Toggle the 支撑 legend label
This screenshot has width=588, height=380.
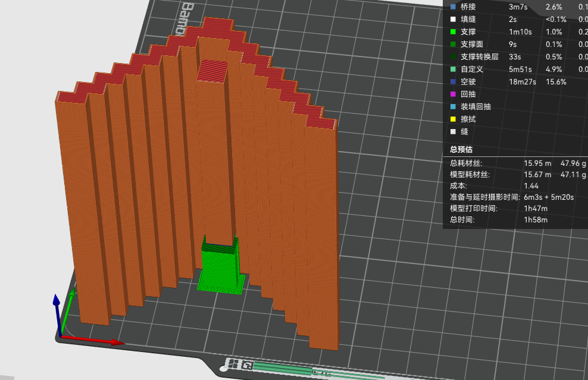pos(468,32)
